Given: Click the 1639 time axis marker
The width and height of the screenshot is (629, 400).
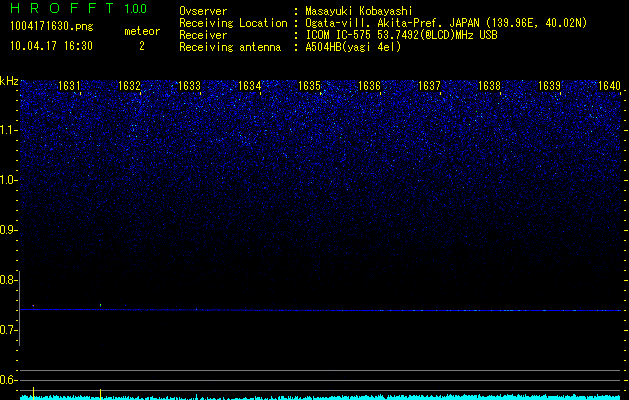Looking at the screenshot, I should tap(549, 86).
